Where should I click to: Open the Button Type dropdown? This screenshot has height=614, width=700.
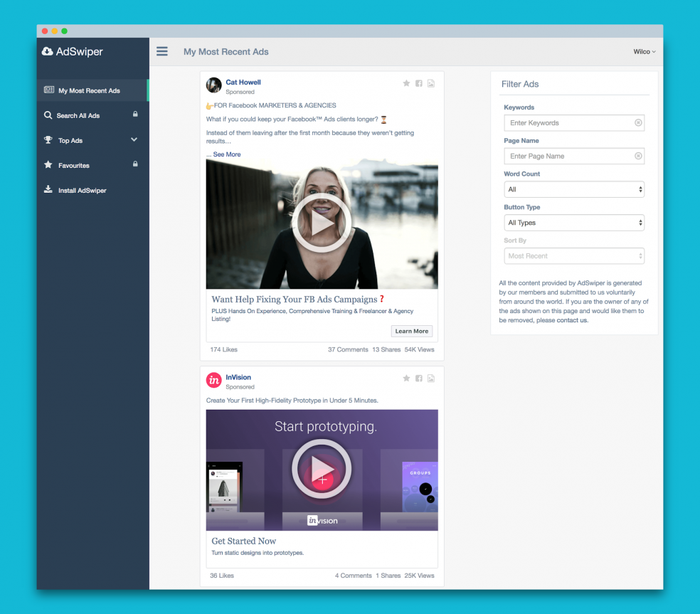[573, 223]
